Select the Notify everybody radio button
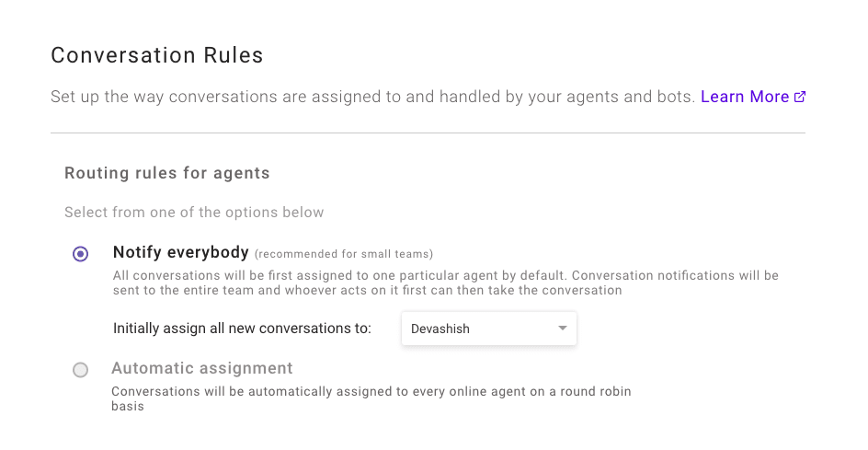Screen dimensions: 868x450 coord(81,254)
